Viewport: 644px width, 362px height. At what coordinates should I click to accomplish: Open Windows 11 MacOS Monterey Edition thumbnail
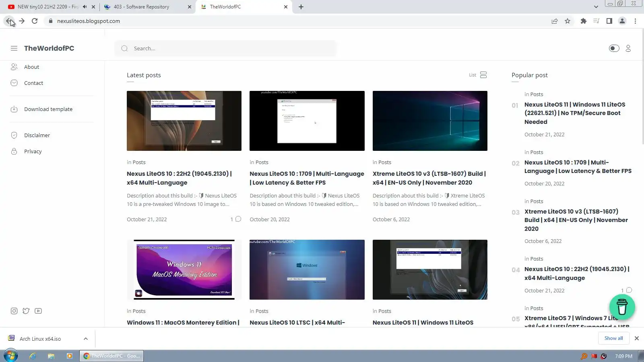point(184,269)
